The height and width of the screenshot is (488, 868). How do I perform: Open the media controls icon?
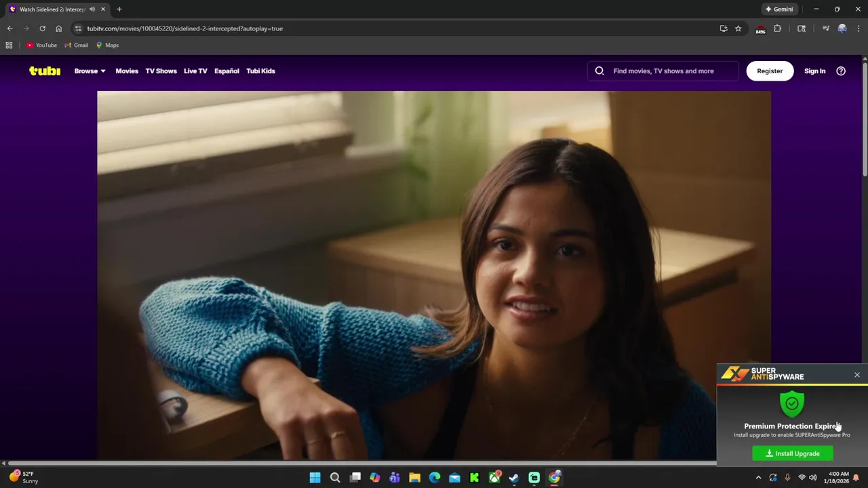click(826, 28)
